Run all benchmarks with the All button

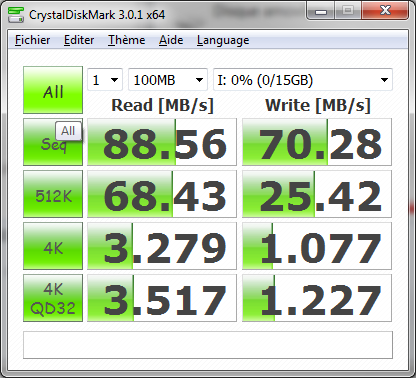coord(53,90)
